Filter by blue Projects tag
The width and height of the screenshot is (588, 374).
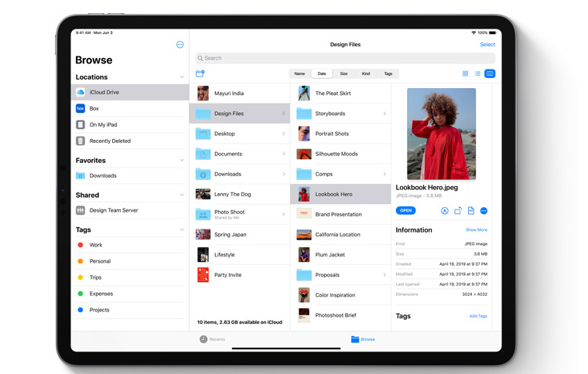(130, 310)
